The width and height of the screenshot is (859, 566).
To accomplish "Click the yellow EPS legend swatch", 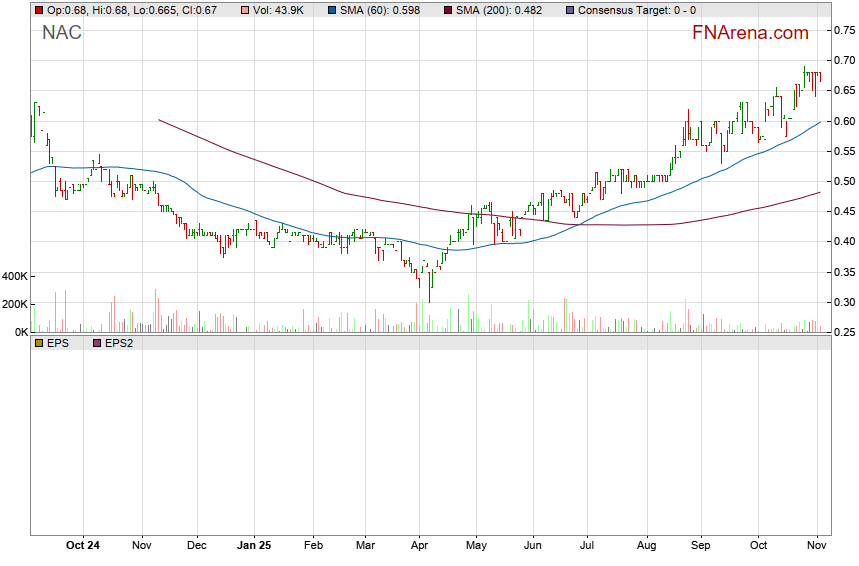I will (x=39, y=343).
